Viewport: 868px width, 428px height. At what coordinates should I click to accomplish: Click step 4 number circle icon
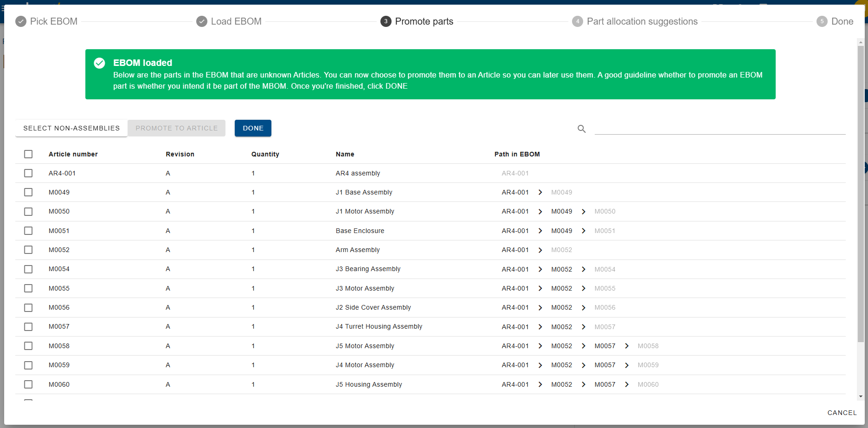tap(578, 21)
